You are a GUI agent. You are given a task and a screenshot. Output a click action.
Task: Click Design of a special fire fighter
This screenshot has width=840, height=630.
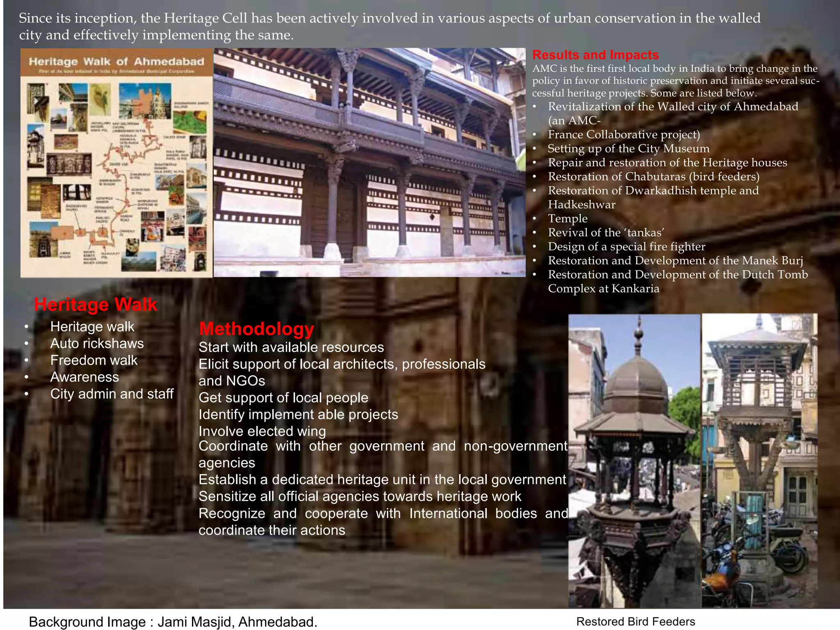(626, 247)
